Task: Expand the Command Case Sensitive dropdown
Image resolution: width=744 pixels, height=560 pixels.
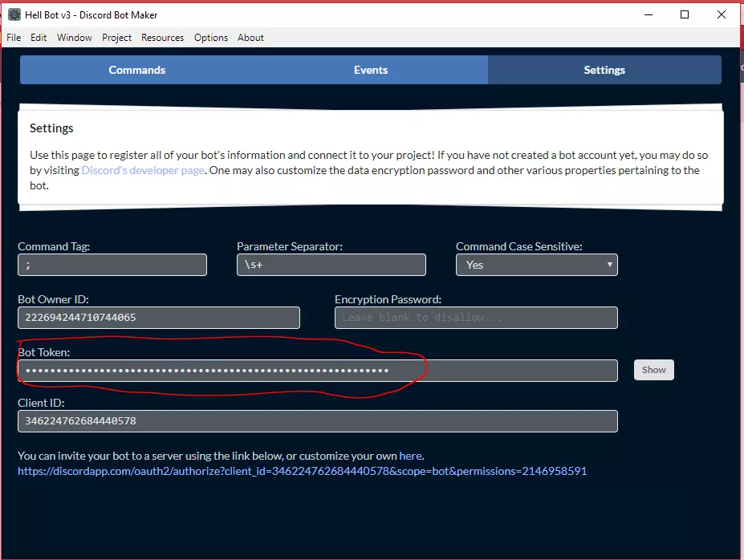Action: pos(537,265)
